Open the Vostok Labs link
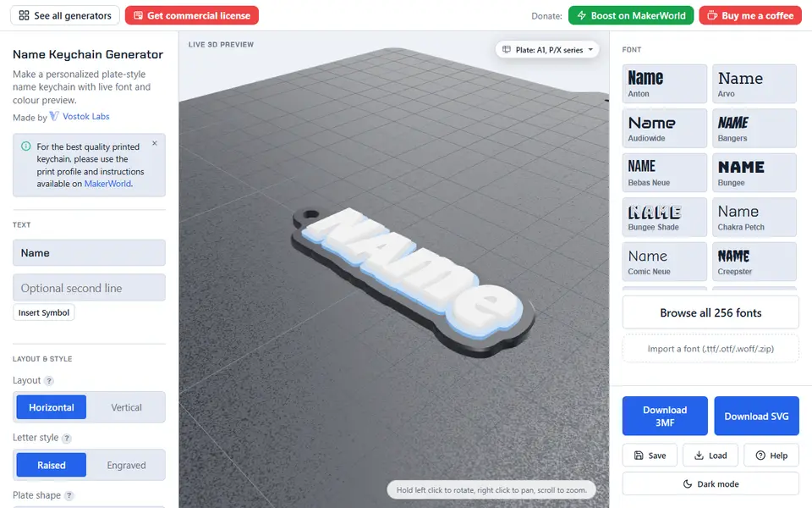Image resolution: width=812 pixels, height=508 pixels. click(x=86, y=116)
